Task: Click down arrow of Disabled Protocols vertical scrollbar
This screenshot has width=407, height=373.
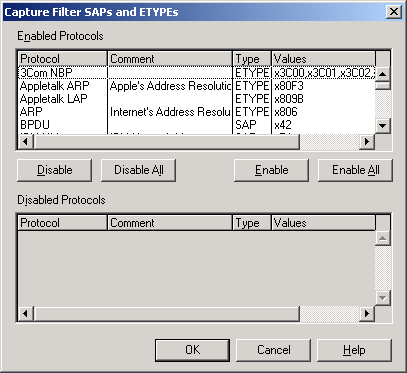Action: (x=383, y=298)
